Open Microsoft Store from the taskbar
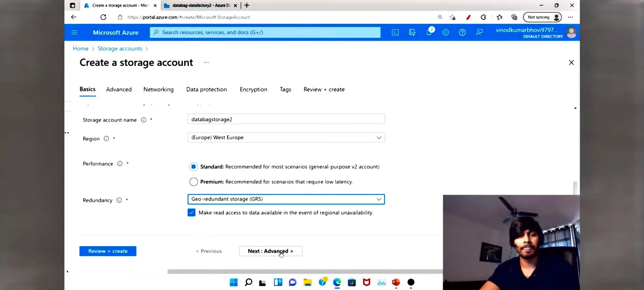 352,282
